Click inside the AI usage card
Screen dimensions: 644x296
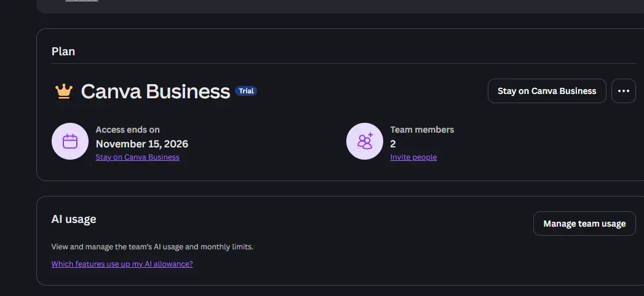(x=340, y=241)
